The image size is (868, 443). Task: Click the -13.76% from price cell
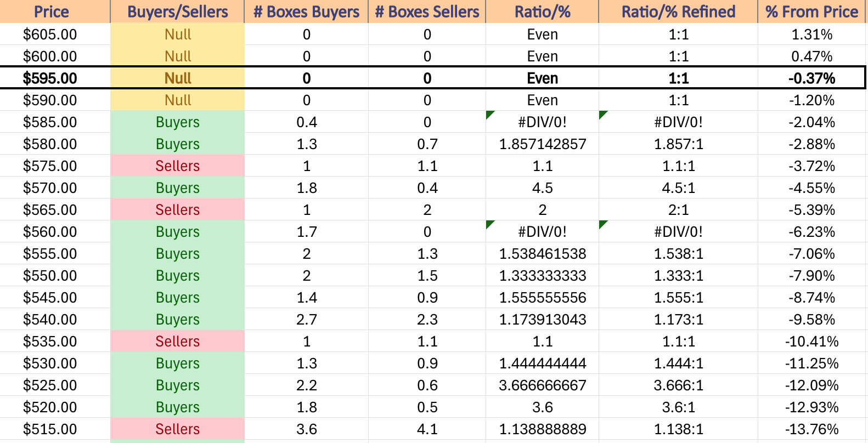point(811,429)
